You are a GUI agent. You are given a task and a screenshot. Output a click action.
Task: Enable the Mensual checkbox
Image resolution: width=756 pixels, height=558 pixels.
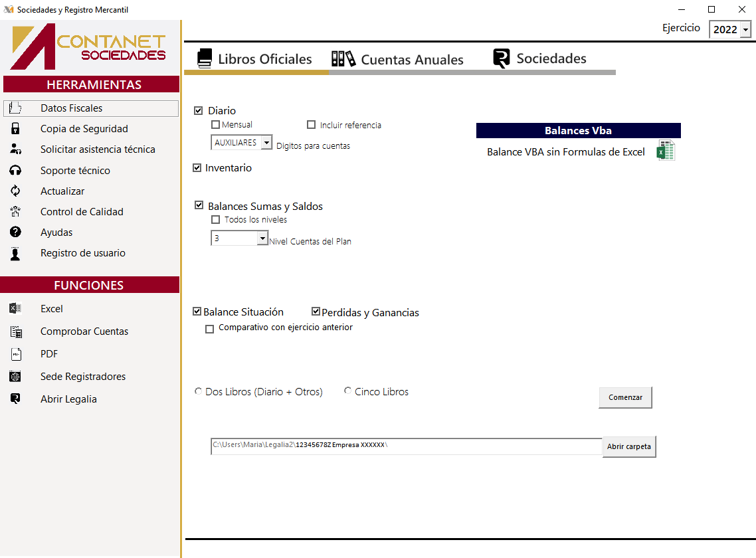click(x=215, y=124)
